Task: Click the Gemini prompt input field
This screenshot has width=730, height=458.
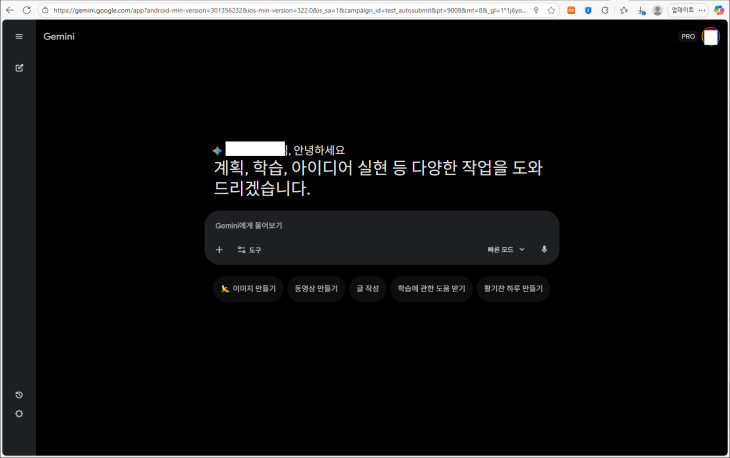Action: click(x=380, y=226)
